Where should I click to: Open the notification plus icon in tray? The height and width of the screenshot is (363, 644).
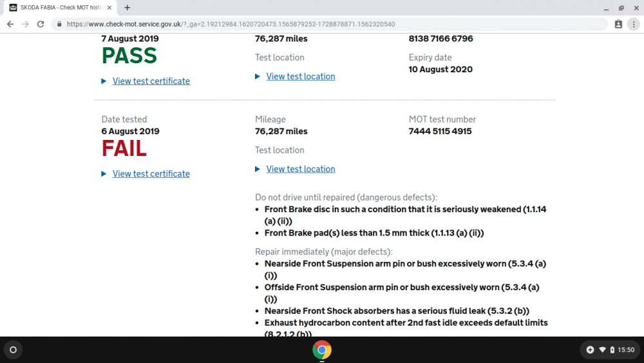590,350
